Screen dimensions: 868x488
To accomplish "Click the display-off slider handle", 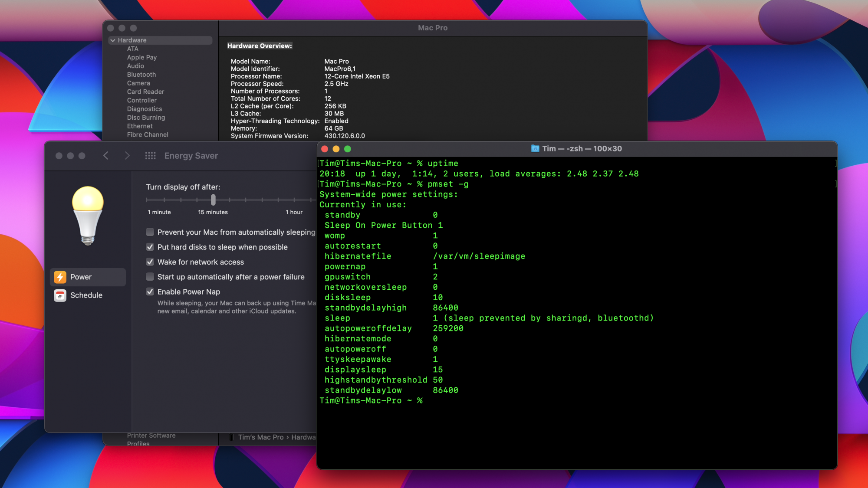I will click(x=213, y=200).
